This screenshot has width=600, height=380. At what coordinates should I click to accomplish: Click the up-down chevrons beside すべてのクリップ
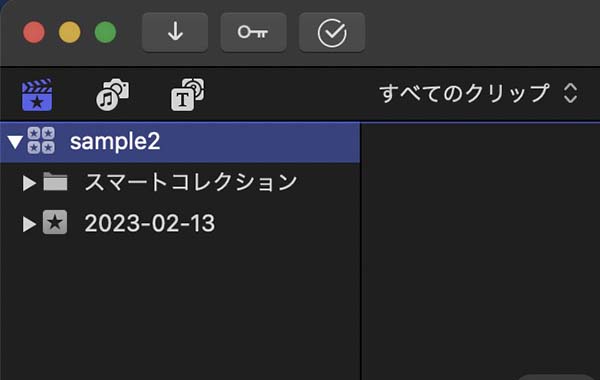571,93
